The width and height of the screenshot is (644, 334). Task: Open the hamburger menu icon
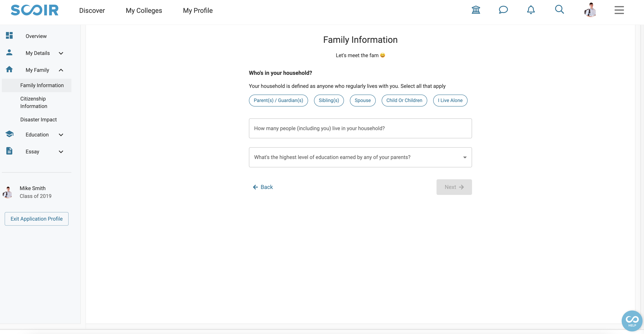619,10
